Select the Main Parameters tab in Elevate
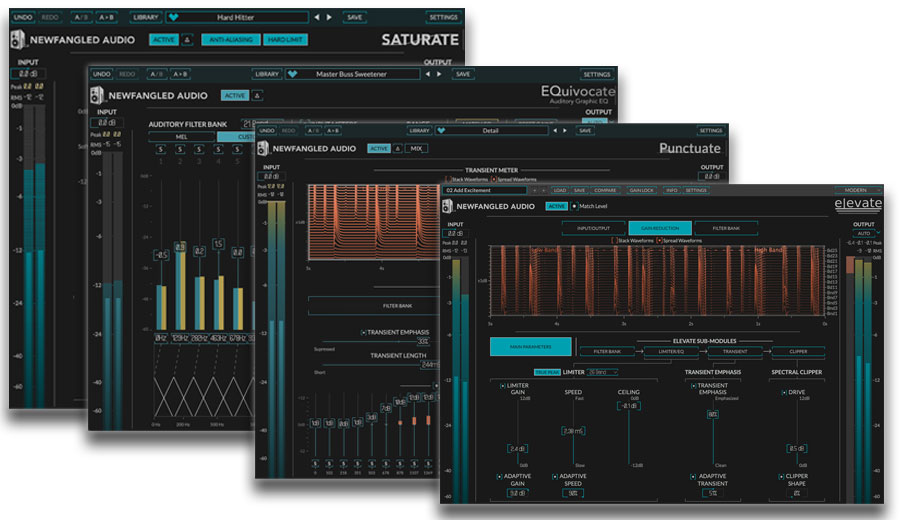The width and height of the screenshot is (900, 520). point(530,347)
